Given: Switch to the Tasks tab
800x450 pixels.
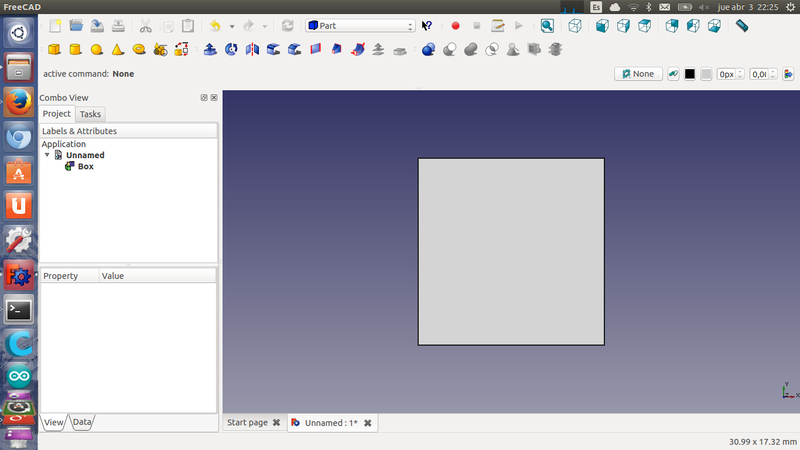Looking at the screenshot, I should pos(90,114).
